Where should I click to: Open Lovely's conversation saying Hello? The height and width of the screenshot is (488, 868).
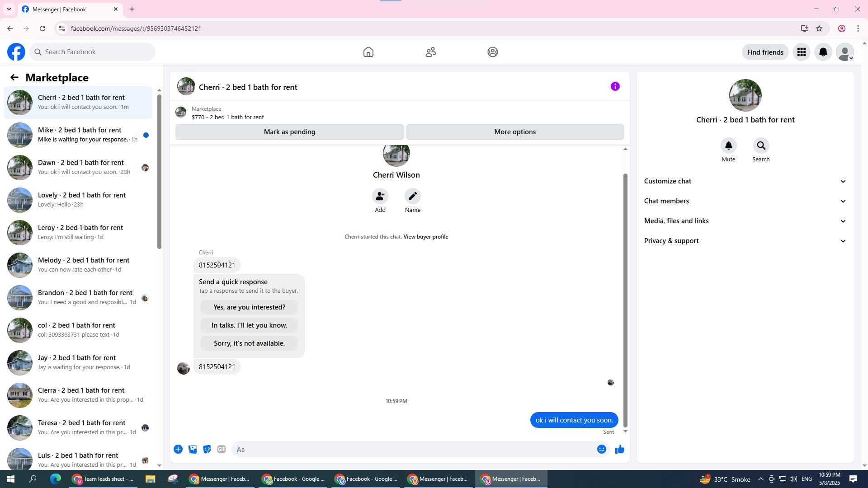pyautogui.click(x=78, y=200)
